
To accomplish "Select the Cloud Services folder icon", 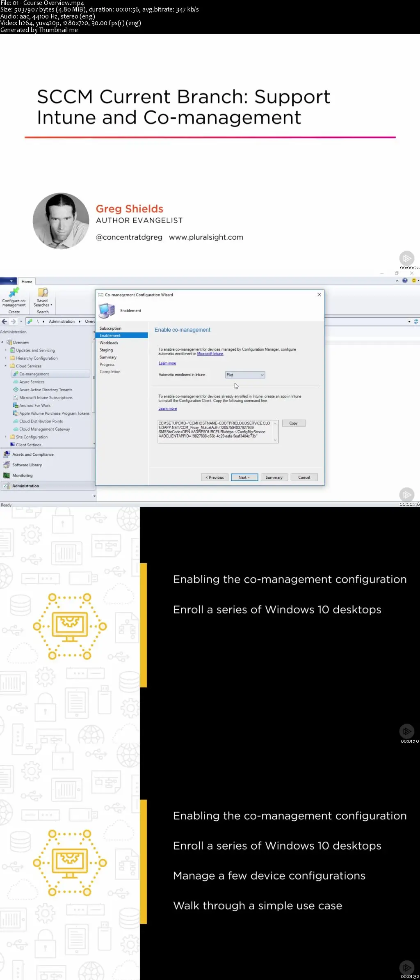I will [12, 366].
